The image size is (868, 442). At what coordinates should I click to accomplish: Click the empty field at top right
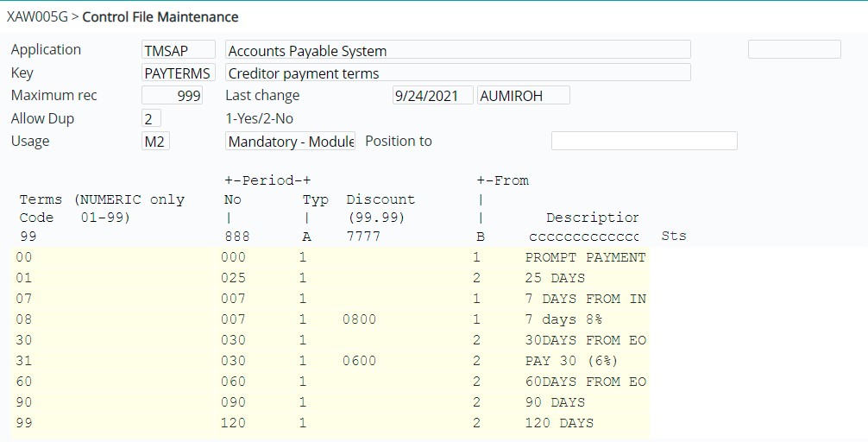point(794,50)
